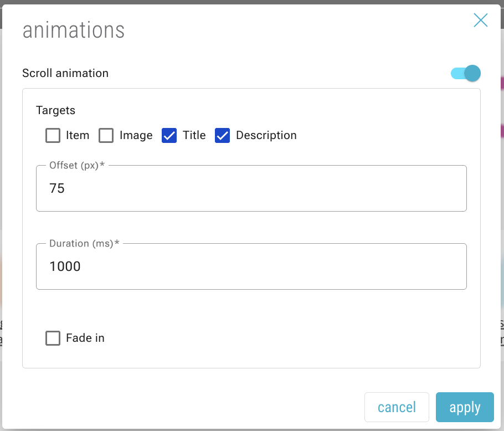Enable the Fade in checkbox
The height and width of the screenshot is (431, 504).
[x=53, y=338]
